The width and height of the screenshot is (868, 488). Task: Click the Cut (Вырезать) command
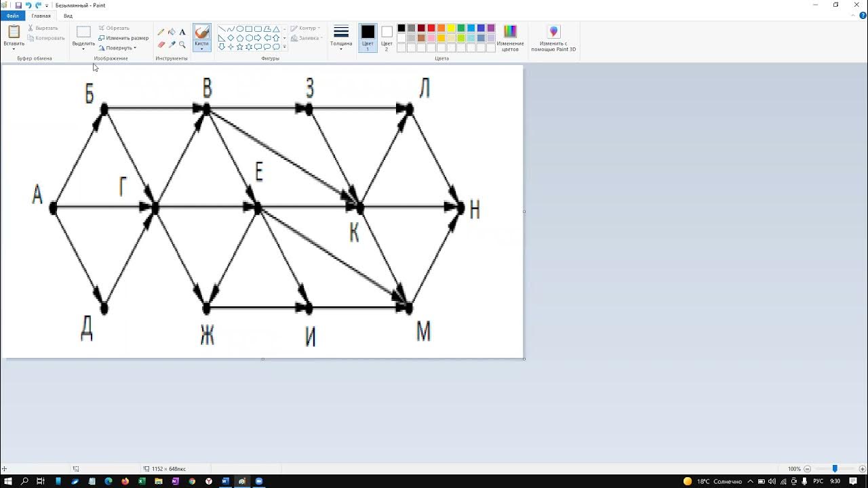pyautogui.click(x=43, y=28)
